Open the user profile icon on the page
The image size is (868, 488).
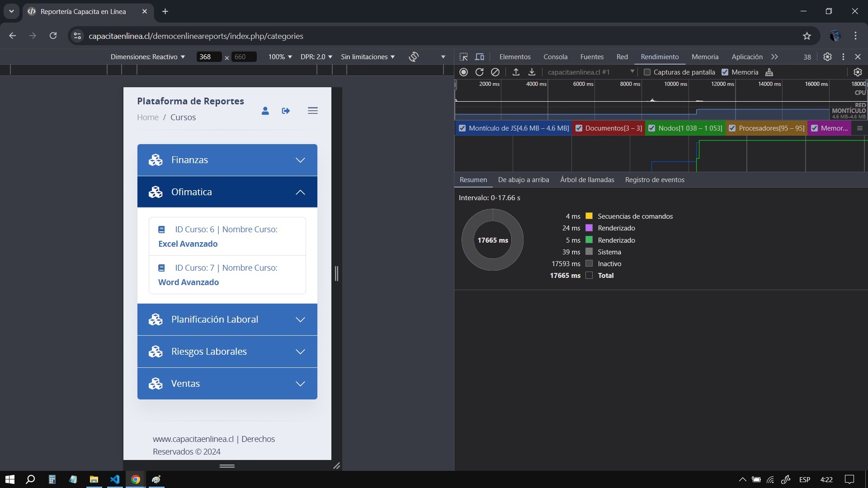tap(265, 111)
